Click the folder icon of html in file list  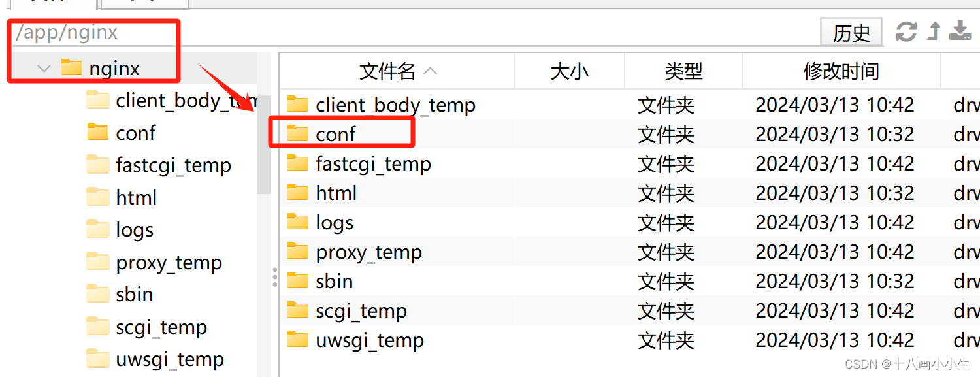pos(298,192)
